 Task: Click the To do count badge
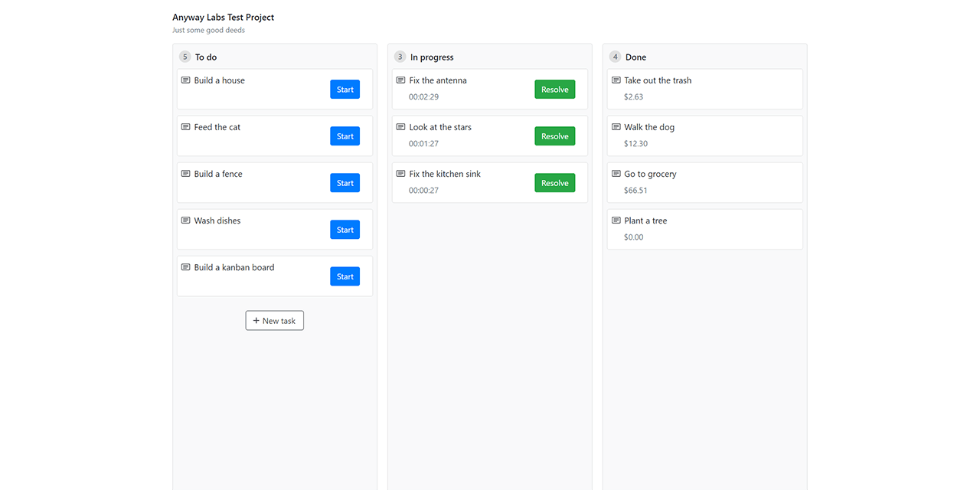(x=185, y=57)
